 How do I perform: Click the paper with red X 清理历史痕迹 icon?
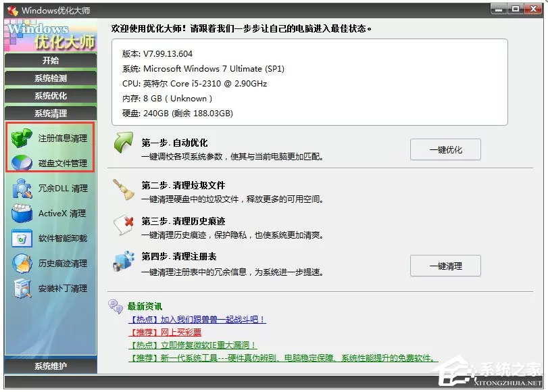coord(124,226)
